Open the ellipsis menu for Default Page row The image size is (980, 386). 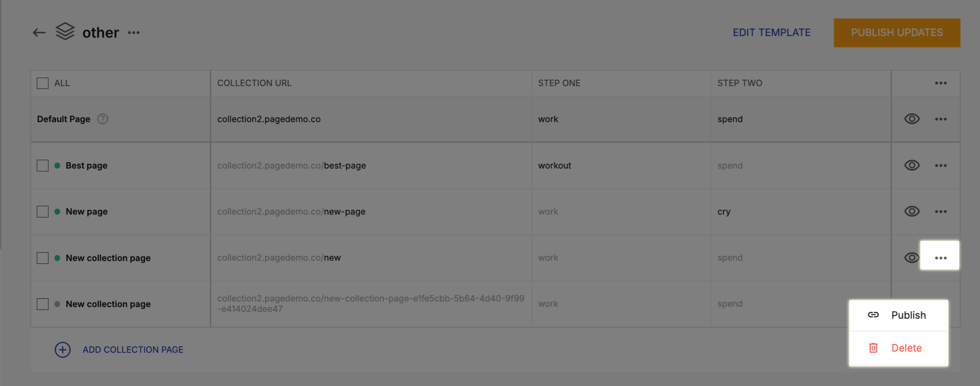click(x=940, y=119)
